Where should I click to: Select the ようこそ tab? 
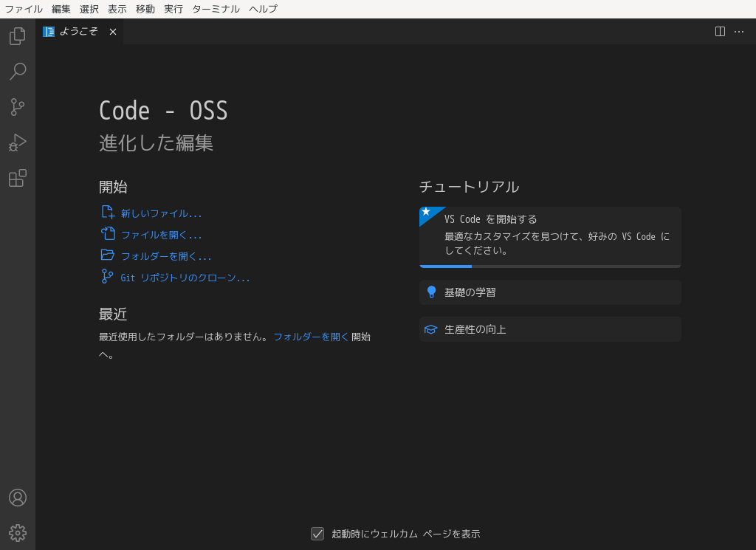(x=79, y=32)
